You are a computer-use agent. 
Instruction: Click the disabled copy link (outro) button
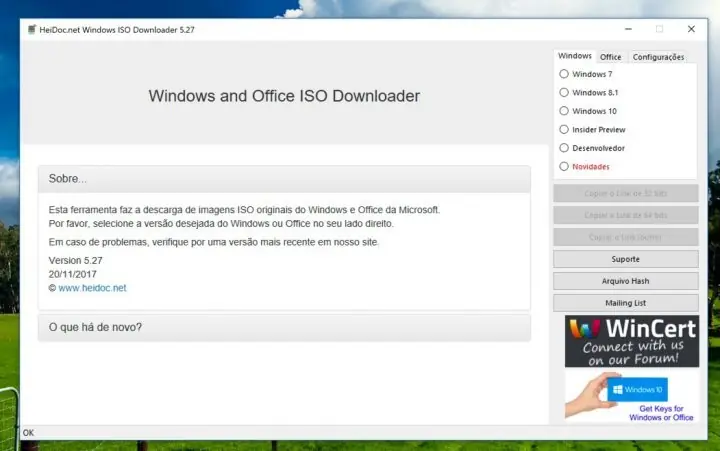(x=625, y=237)
